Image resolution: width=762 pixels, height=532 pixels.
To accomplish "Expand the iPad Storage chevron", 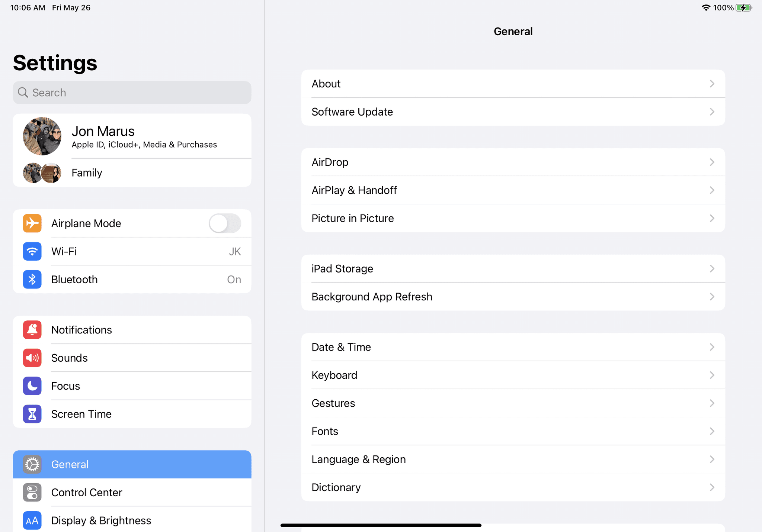I will tap(712, 268).
